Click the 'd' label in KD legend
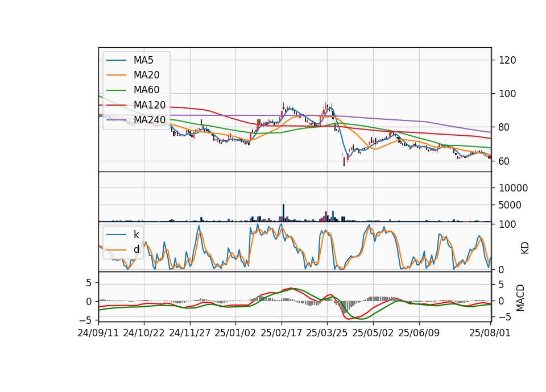Screen dimensions: 546x392 pos(136,249)
